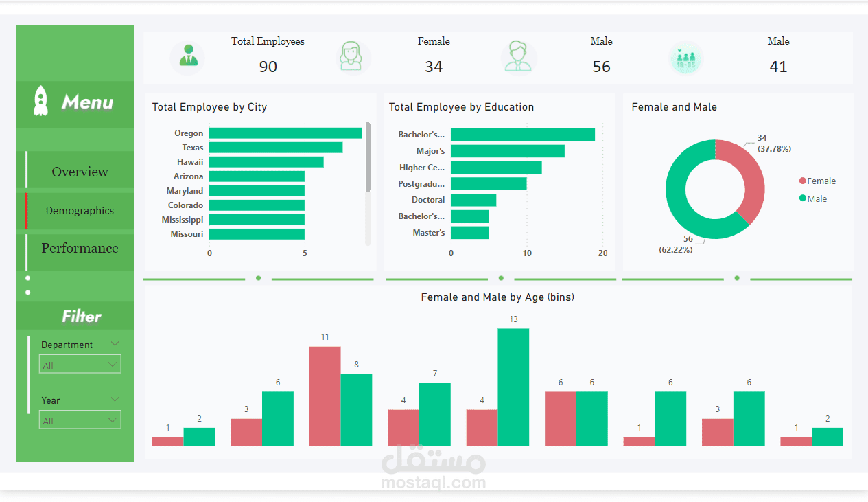This screenshot has height=502, width=868.
Task: Click the Menu header label
Action: [87, 102]
